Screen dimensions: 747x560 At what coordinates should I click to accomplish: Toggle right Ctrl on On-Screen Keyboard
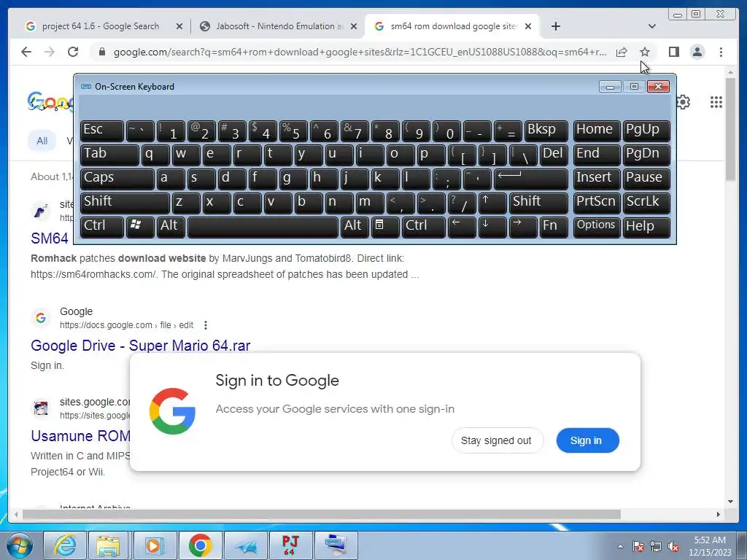pyautogui.click(x=424, y=227)
